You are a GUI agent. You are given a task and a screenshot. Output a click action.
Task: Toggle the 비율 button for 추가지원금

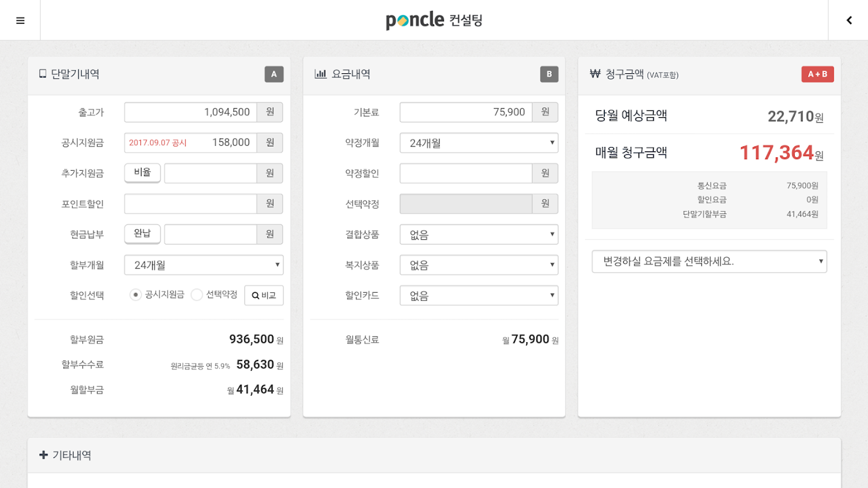tap(142, 173)
